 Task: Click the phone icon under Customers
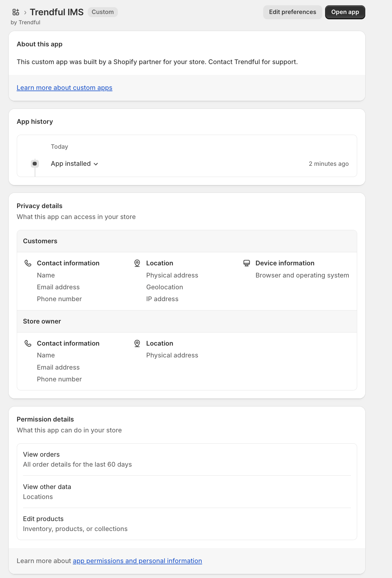(28, 263)
